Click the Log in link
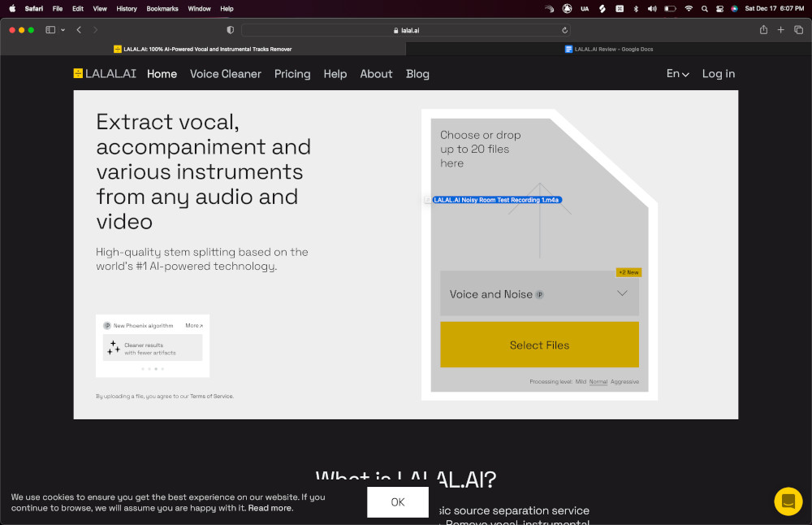The height and width of the screenshot is (525, 812). (x=719, y=74)
